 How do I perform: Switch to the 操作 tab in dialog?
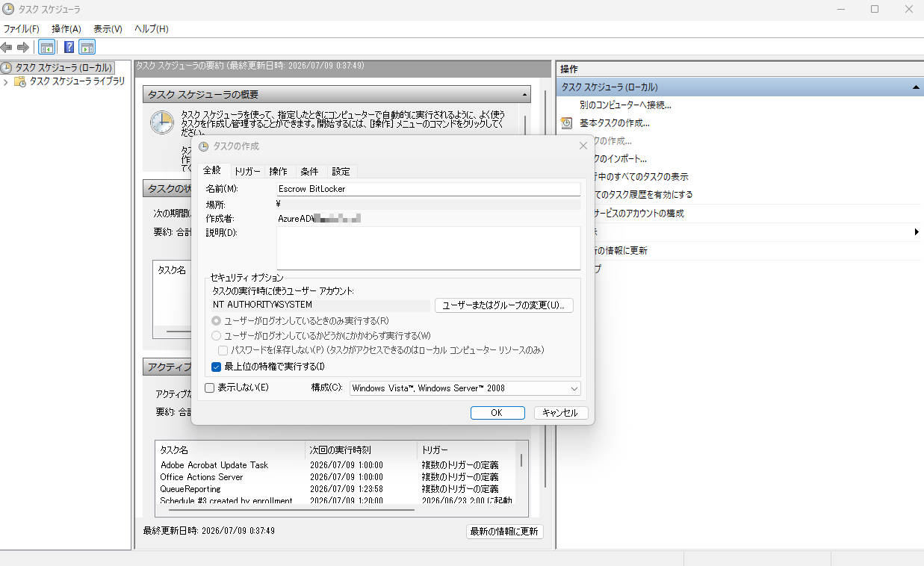tap(278, 171)
